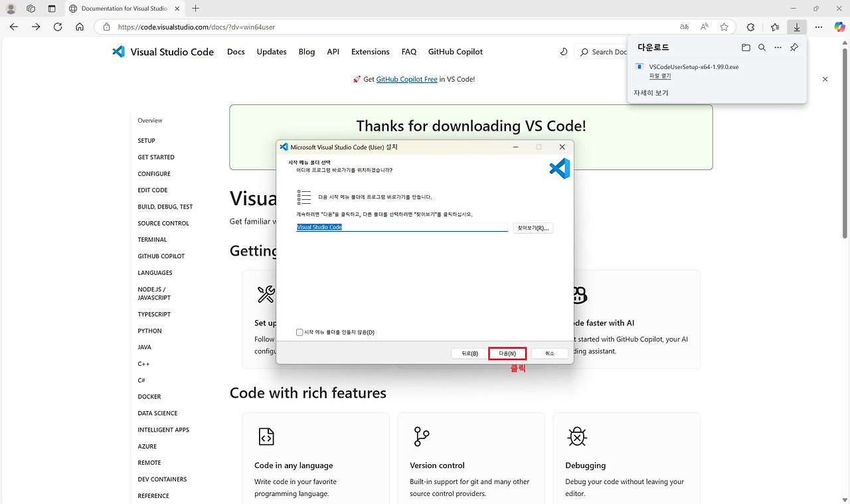This screenshot has width=850, height=504.
Task: Click the Copilot icon in the browser toolbar
Action: (839, 27)
